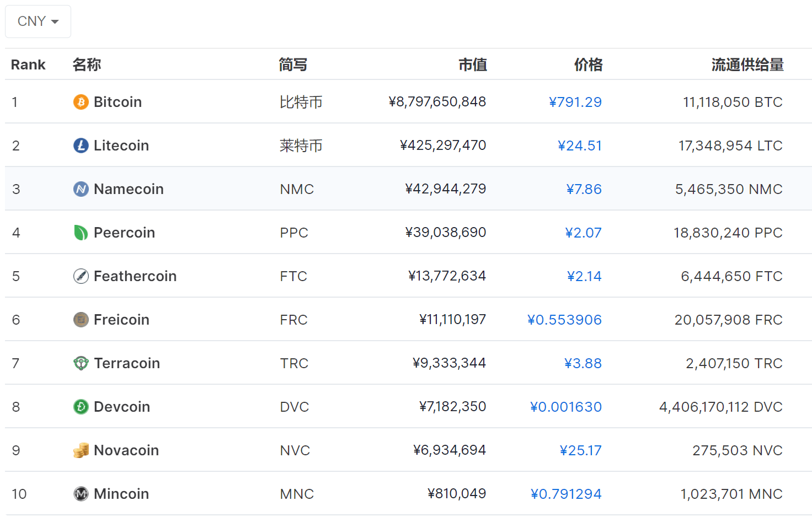812x517 pixels.
Task: Click Namecoin price ¥7.86
Action: click(x=584, y=189)
